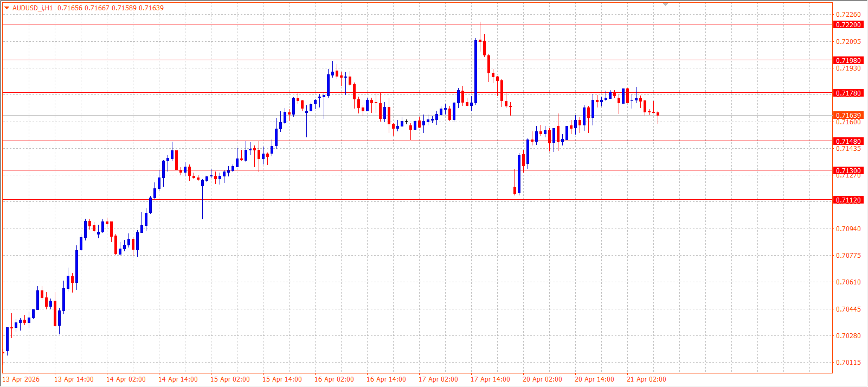Click the AUDUSD_i,H1 chart title dropdown arrow
868x387 pixels.
[x=7, y=8]
